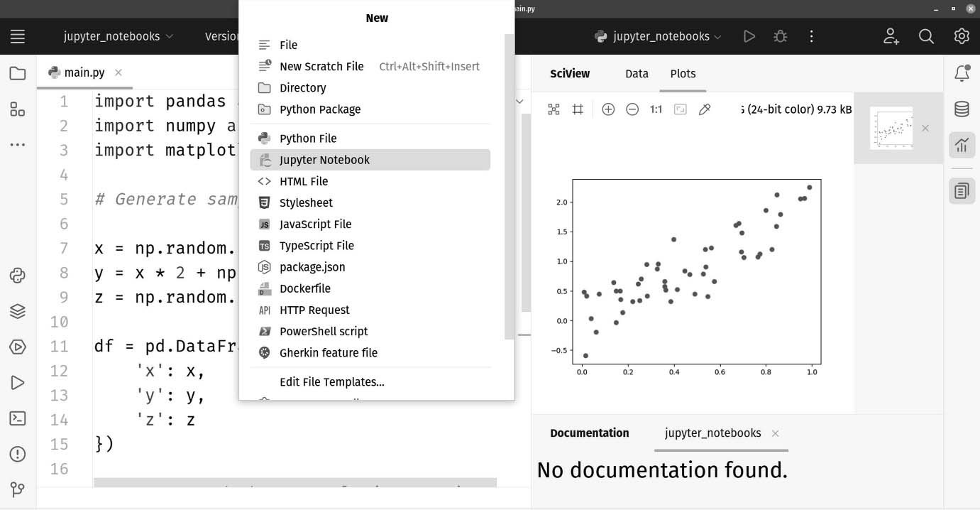Viewport: 980px width, 510px height.
Task: Open the Terminal tool window
Action: point(18,418)
